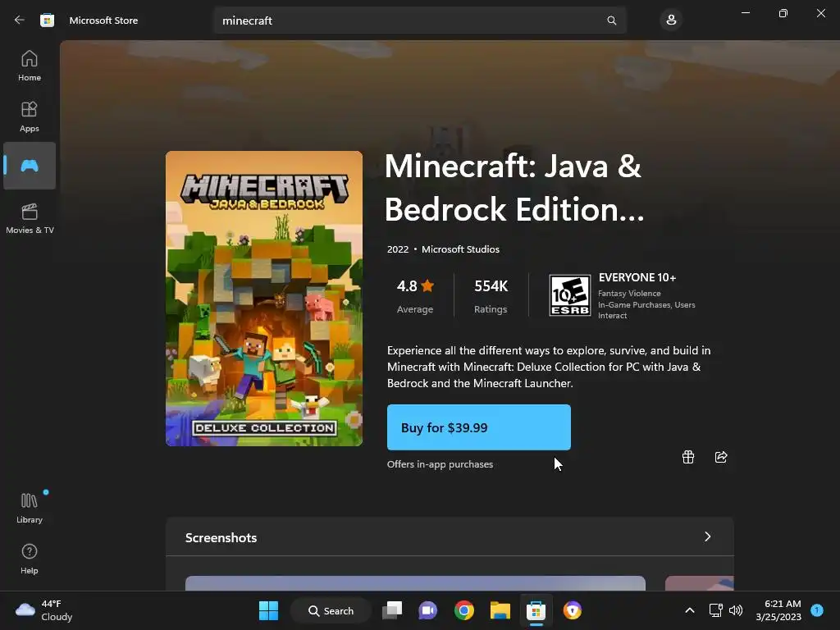Restore down the Microsoft Store window
Image resolution: width=840 pixels, height=630 pixels.
point(783,13)
